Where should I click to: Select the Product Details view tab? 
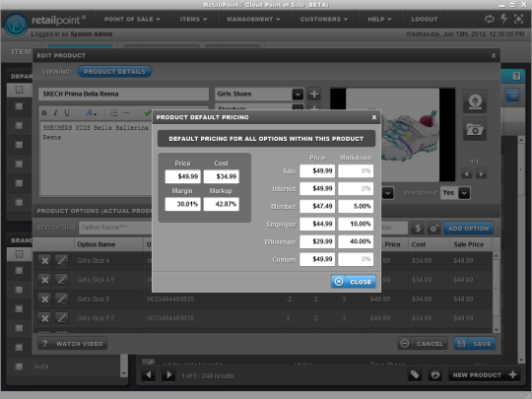click(114, 72)
